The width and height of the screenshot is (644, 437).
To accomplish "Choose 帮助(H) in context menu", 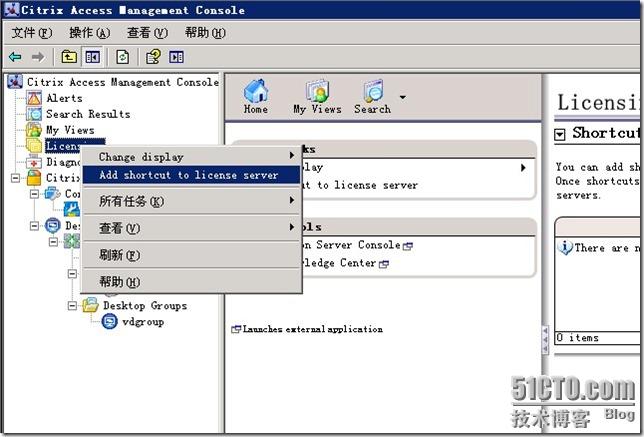I will click(191, 282).
